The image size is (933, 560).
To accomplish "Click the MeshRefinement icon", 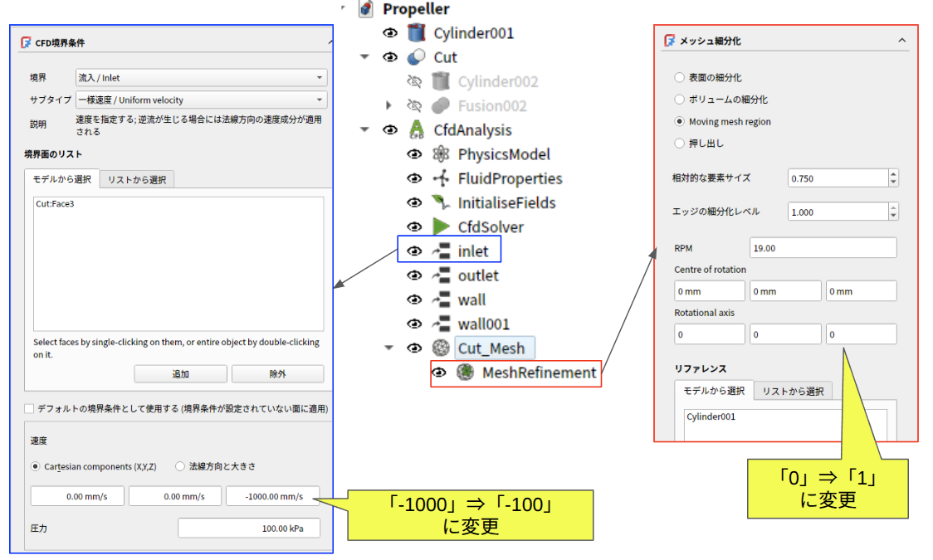I will pyautogui.click(x=465, y=373).
